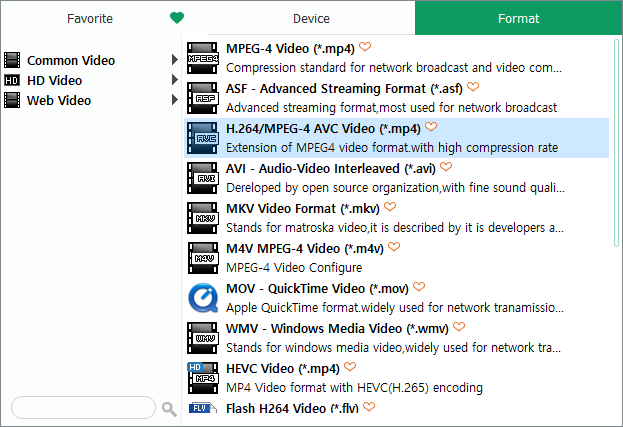Viewport: 623px width, 427px height.
Task: Click 'Stands for windows media video' description
Action: click(393, 348)
